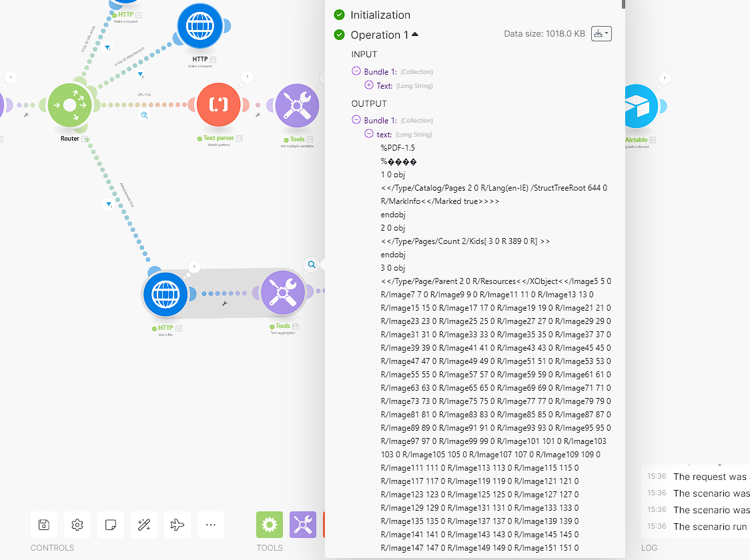Select the green Router module
Image resolution: width=750 pixels, height=560 pixels.
click(x=70, y=105)
